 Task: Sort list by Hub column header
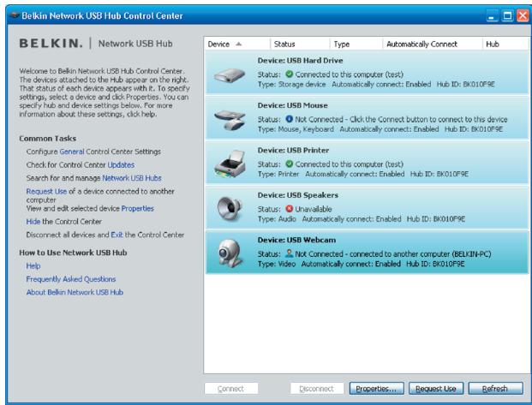[505, 44]
